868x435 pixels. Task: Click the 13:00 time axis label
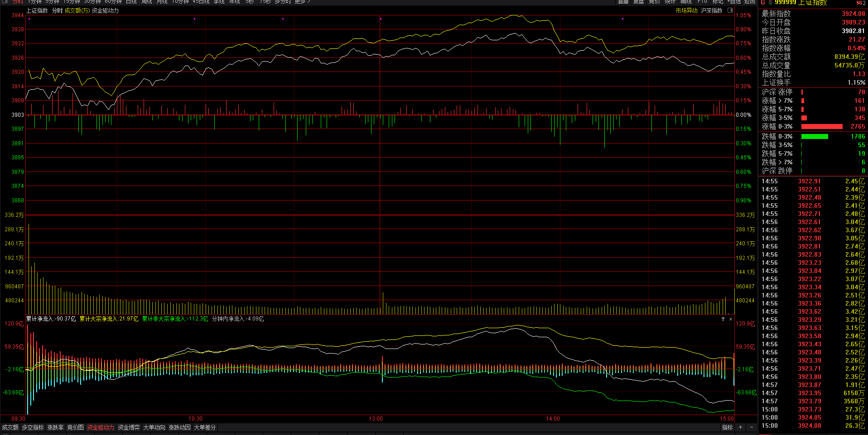pos(376,419)
